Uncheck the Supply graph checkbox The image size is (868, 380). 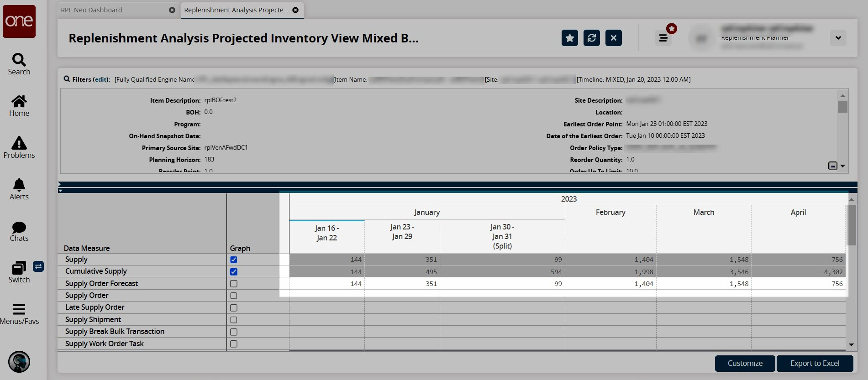coord(234,260)
